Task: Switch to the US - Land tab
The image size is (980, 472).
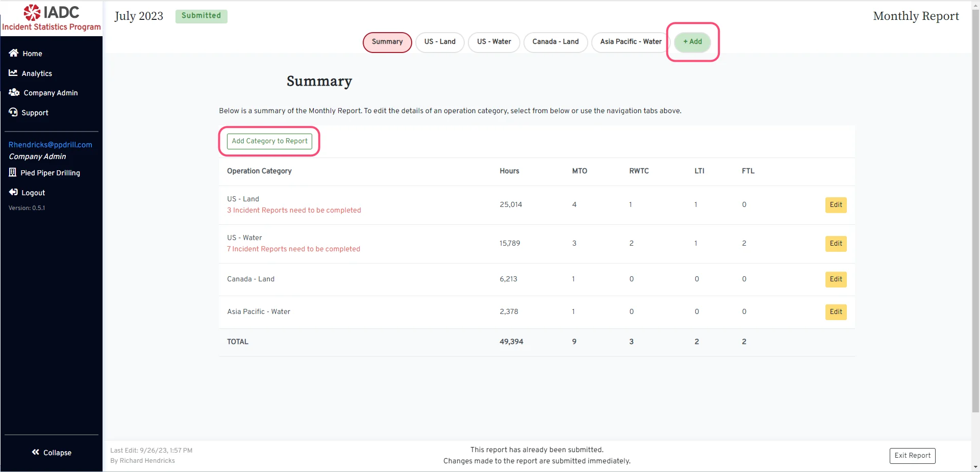Action: click(x=440, y=42)
